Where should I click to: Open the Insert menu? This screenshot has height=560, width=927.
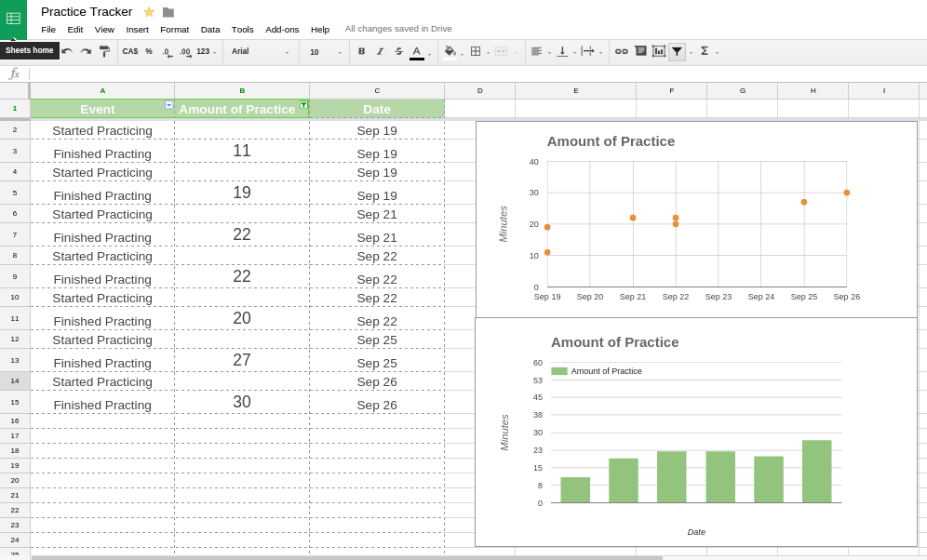(x=137, y=30)
